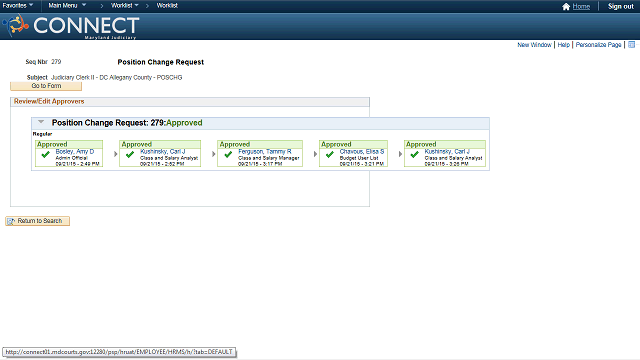Click green checkmark in first Kushinsky Carl box

[130, 155]
